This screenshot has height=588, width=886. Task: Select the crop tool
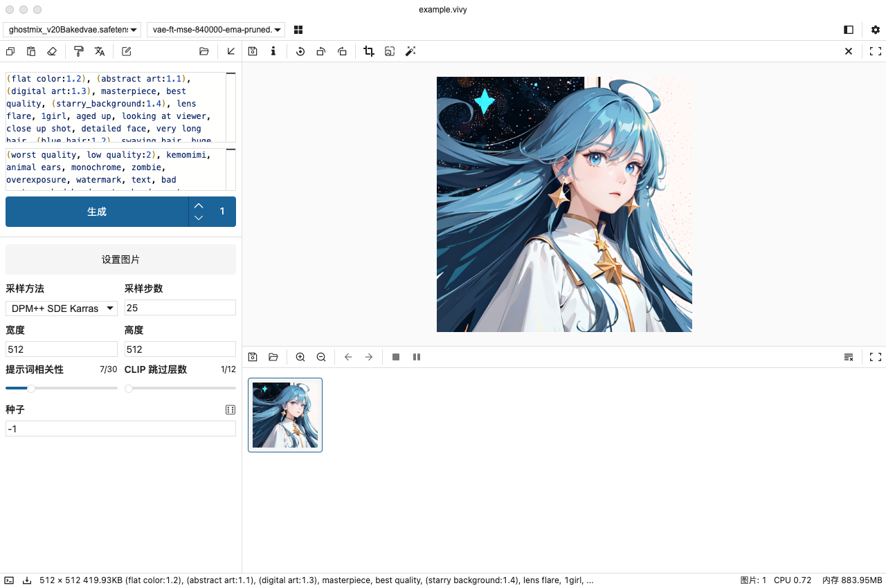(x=369, y=51)
